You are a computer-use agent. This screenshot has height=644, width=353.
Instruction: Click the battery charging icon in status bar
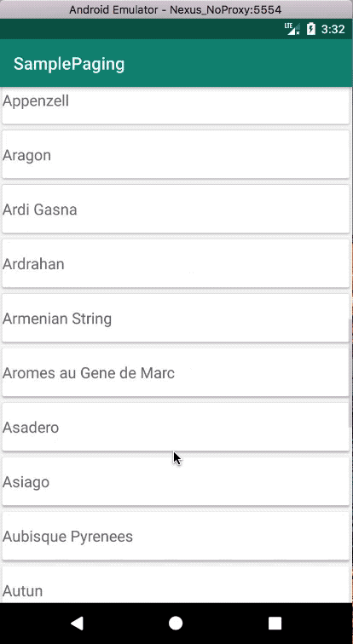[310, 29]
